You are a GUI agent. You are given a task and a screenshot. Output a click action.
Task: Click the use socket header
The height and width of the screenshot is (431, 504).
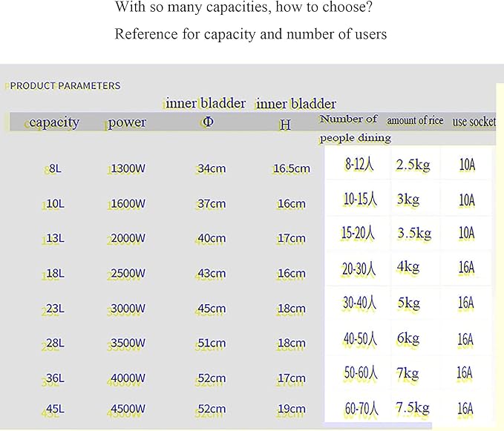pyautogui.click(x=474, y=122)
